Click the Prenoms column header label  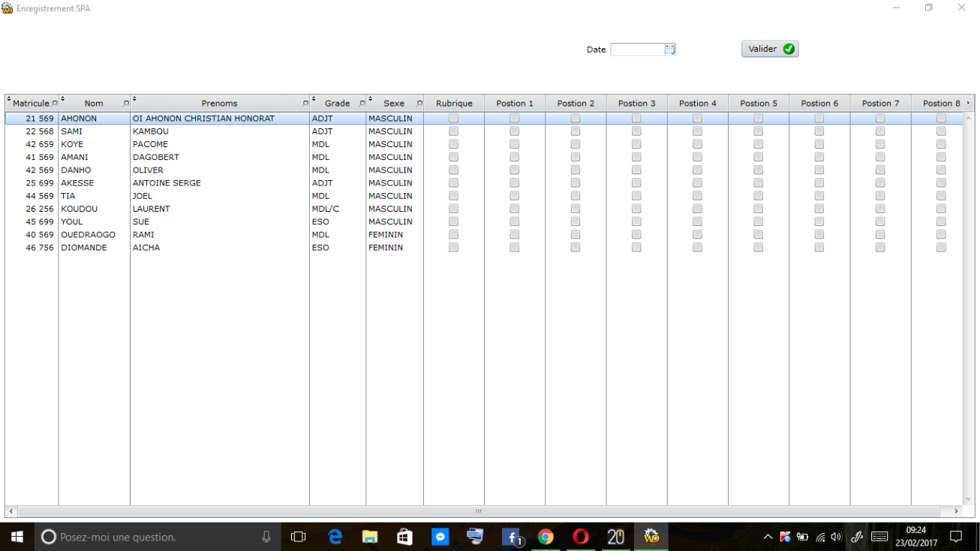pyautogui.click(x=219, y=104)
